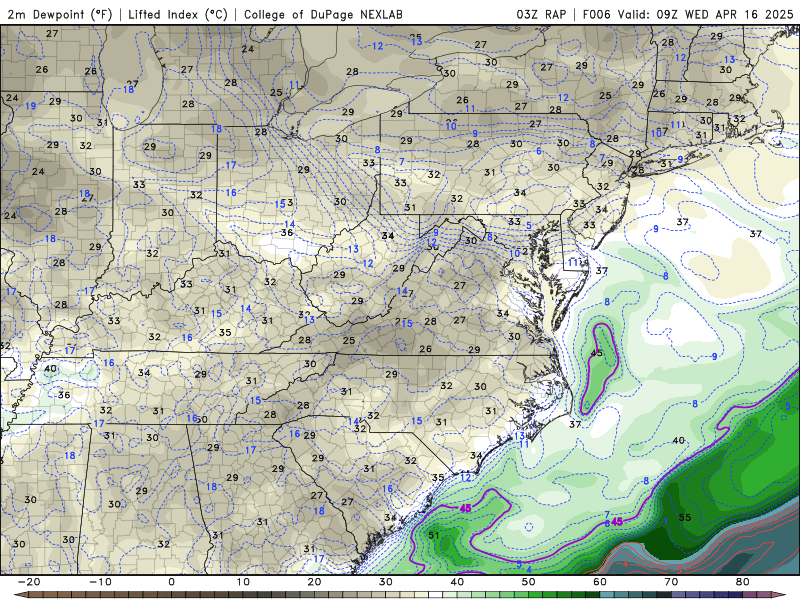Select the 30 label on the legend scale
800x600 pixels.
(386, 582)
